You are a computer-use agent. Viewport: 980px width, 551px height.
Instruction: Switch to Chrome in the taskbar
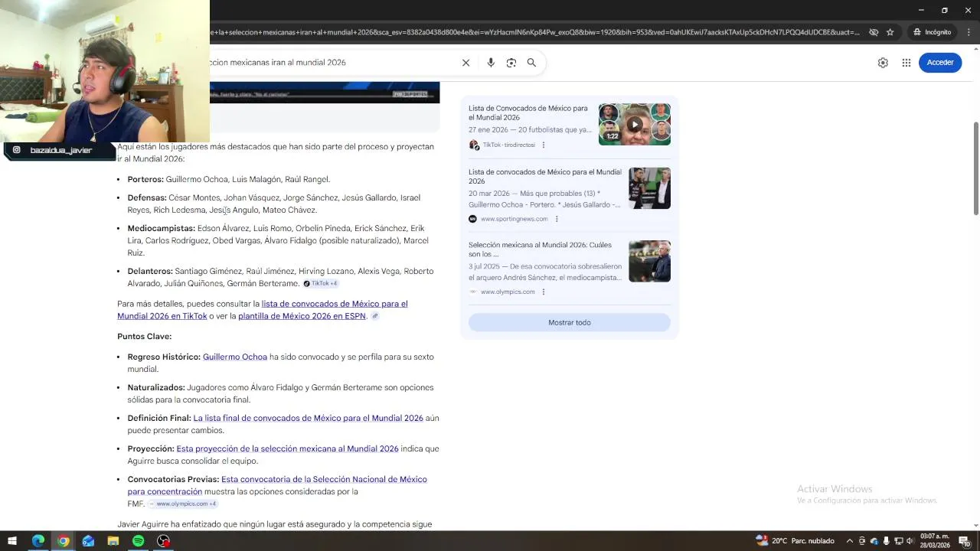click(64, 541)
